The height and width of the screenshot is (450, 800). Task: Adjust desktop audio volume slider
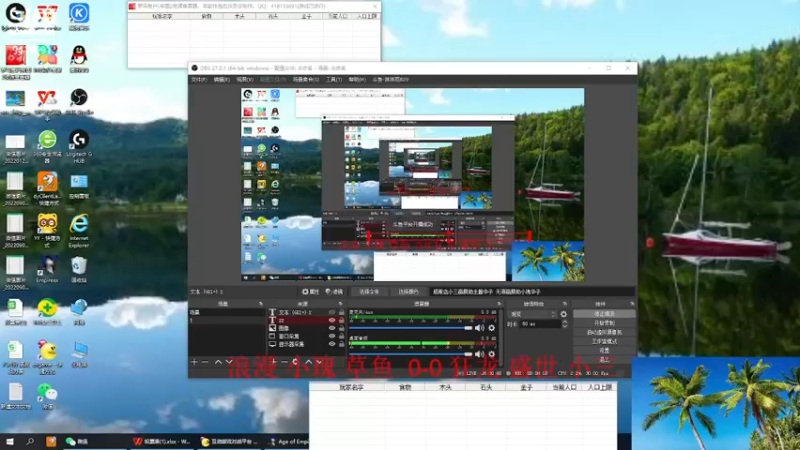point(410,354)
